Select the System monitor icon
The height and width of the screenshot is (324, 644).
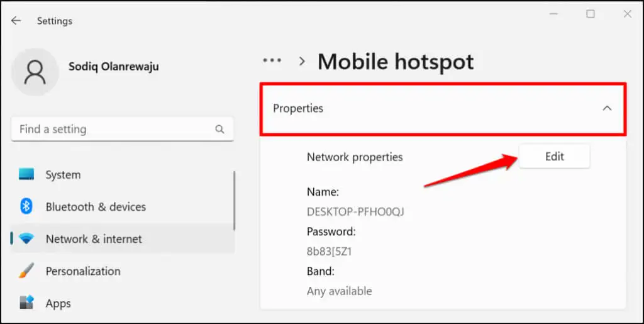point(26,174)
